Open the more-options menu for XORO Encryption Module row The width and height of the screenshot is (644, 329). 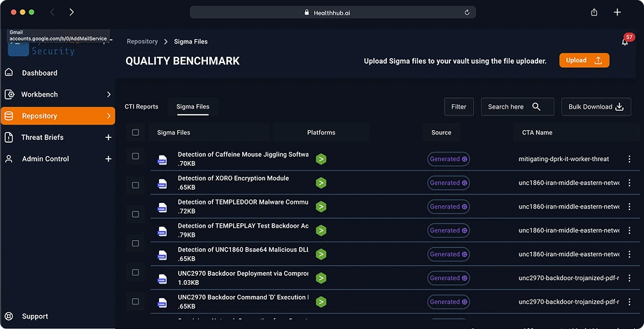click(629, 183)
